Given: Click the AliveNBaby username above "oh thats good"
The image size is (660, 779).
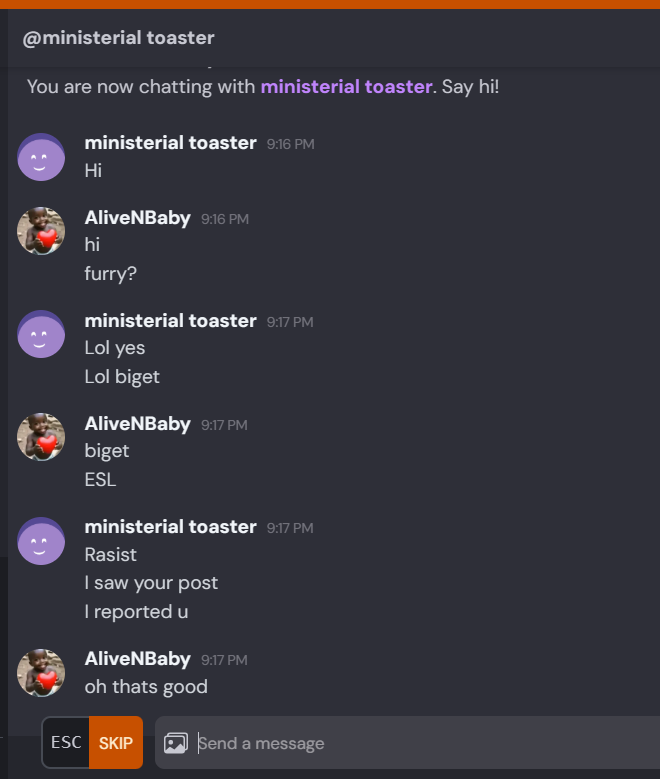Looking at the screenshot, I should tap(137, 659).
